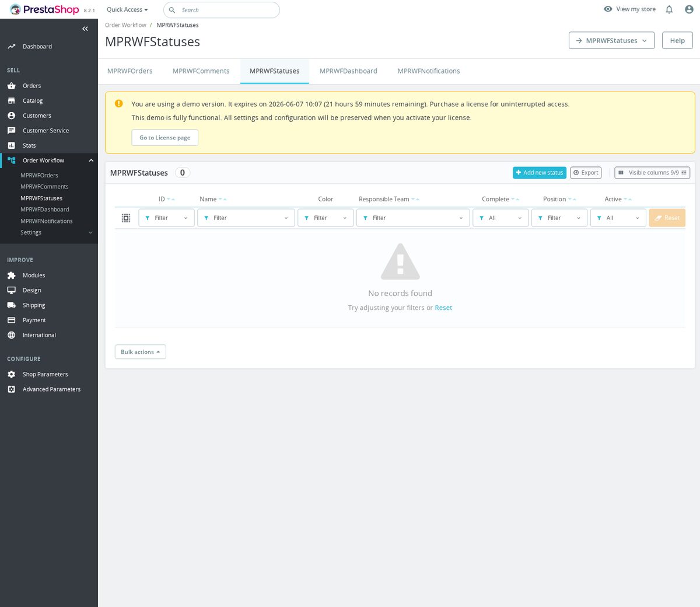Open the MPRWFStatuses header dropdown button
700x607 pixels.
coord(611,41)
